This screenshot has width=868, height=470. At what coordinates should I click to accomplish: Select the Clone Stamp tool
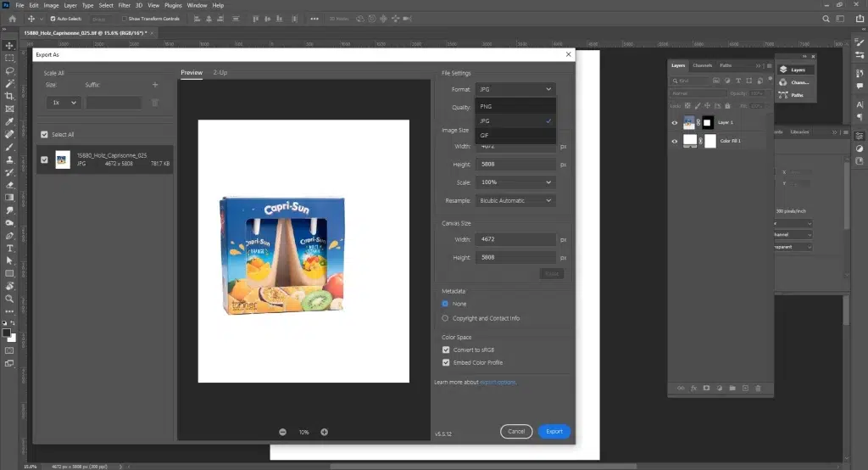pyautogui.click(x=9, y=159)
